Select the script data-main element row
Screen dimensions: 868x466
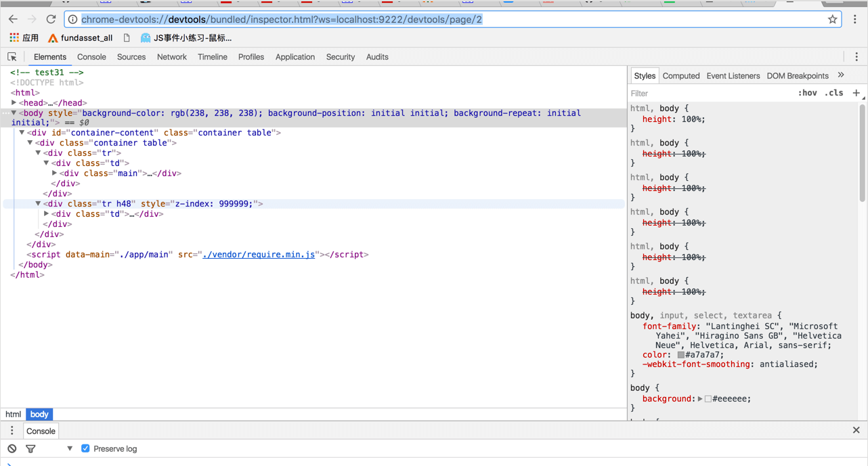click(198, 255)
